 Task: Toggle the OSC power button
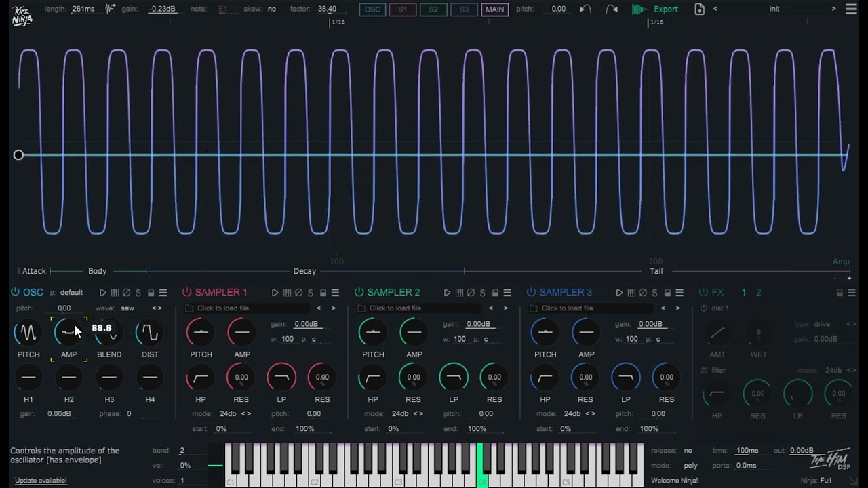tap(15, 292)
